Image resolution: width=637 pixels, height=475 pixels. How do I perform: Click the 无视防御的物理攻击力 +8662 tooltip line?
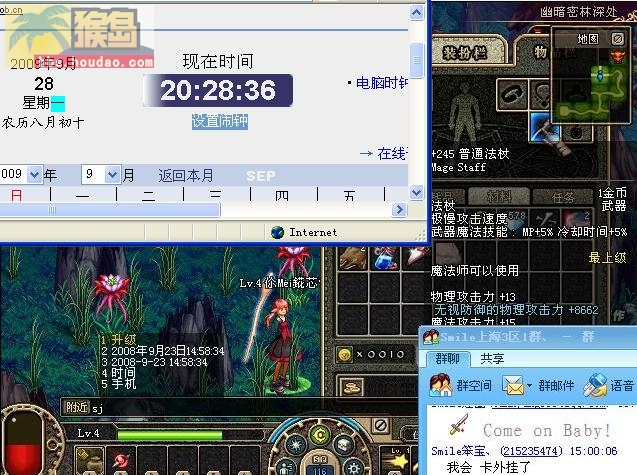(x=516, y=310)
